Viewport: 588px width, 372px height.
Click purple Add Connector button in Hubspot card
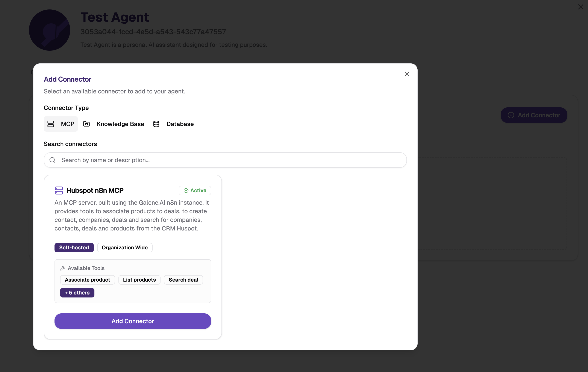coord(133,321)
